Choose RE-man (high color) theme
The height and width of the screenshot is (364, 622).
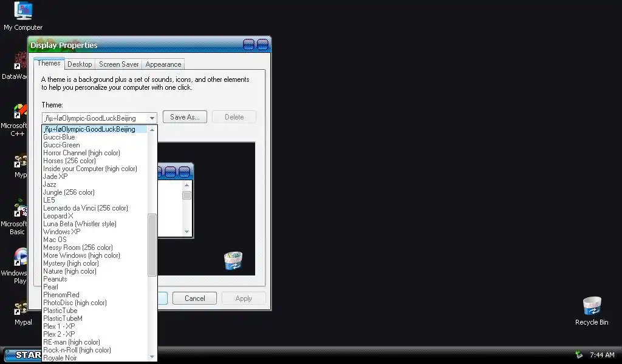click(x=94, y=342)
